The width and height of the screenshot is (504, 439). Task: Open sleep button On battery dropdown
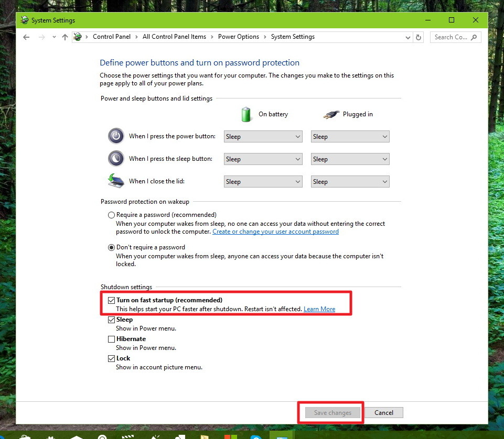click(263, 159)
